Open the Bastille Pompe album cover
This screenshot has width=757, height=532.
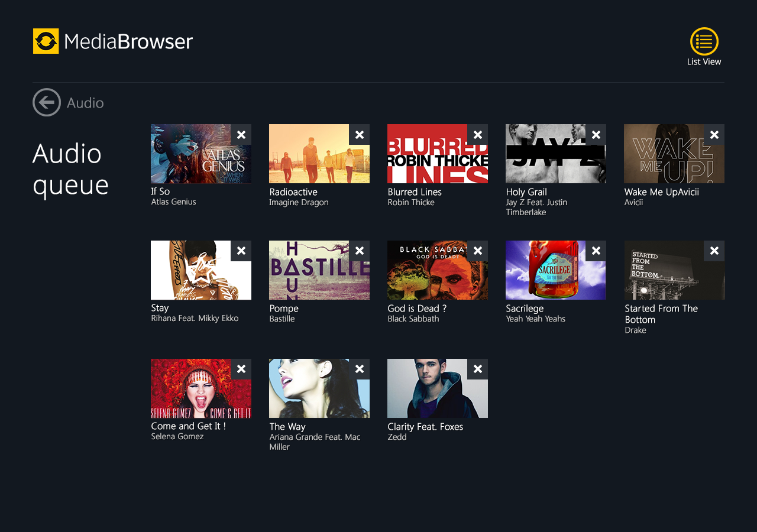(319, 270)
